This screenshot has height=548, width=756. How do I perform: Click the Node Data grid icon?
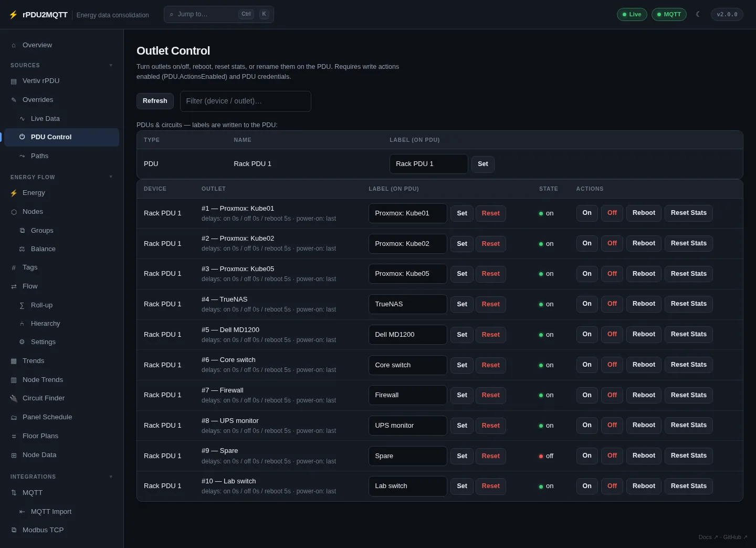(x=14, y=455)
